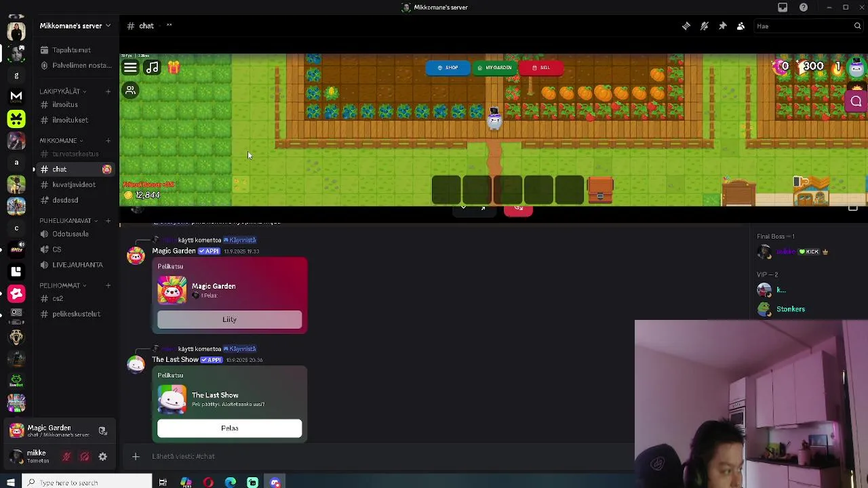Toggle the game music note icon

tap(153, 68)
